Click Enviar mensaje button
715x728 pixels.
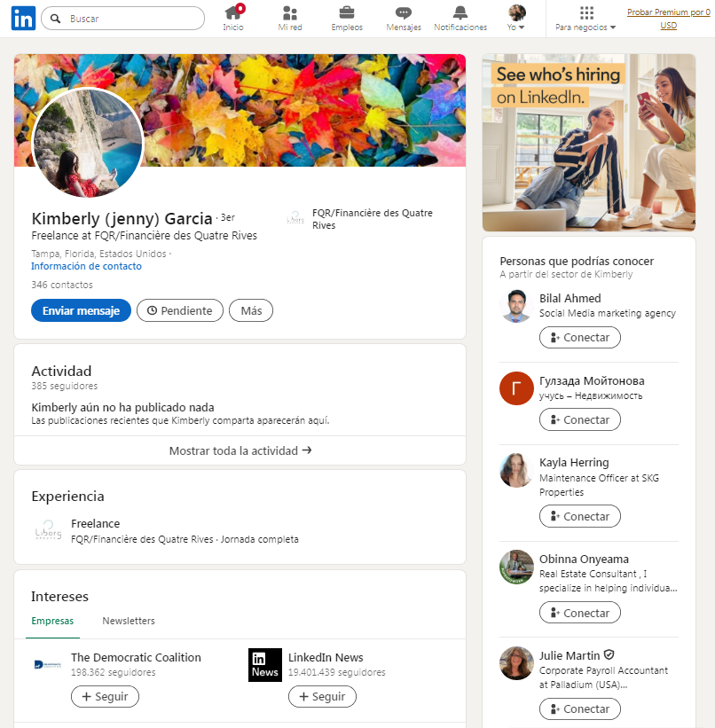(x=81, y=310)
